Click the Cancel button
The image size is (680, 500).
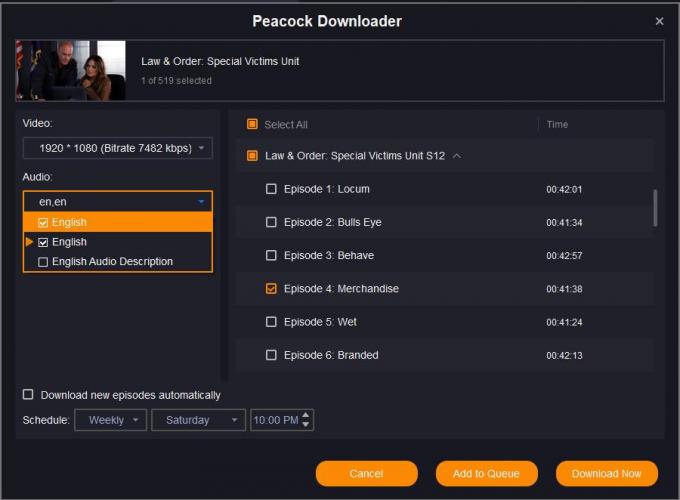point(366,474)
